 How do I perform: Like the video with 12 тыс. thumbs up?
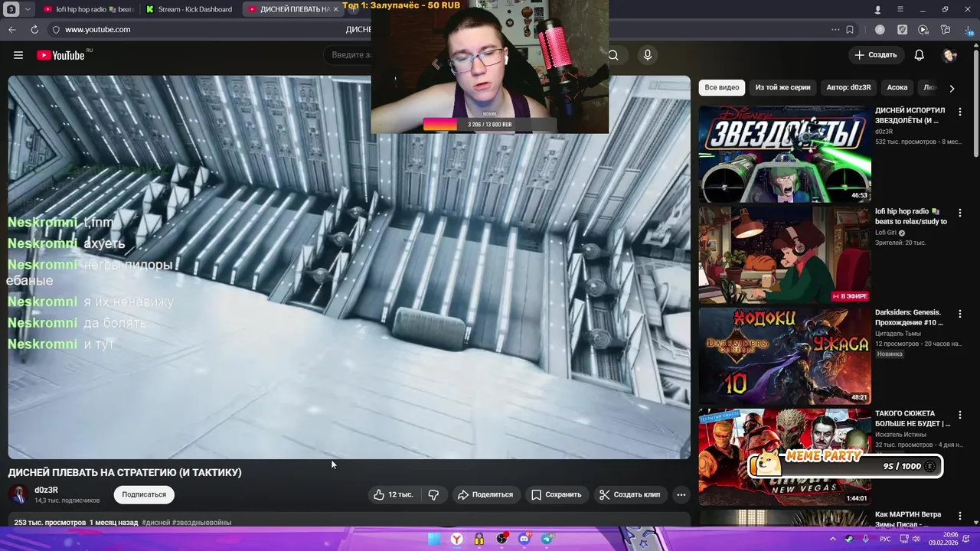[393, 494]
